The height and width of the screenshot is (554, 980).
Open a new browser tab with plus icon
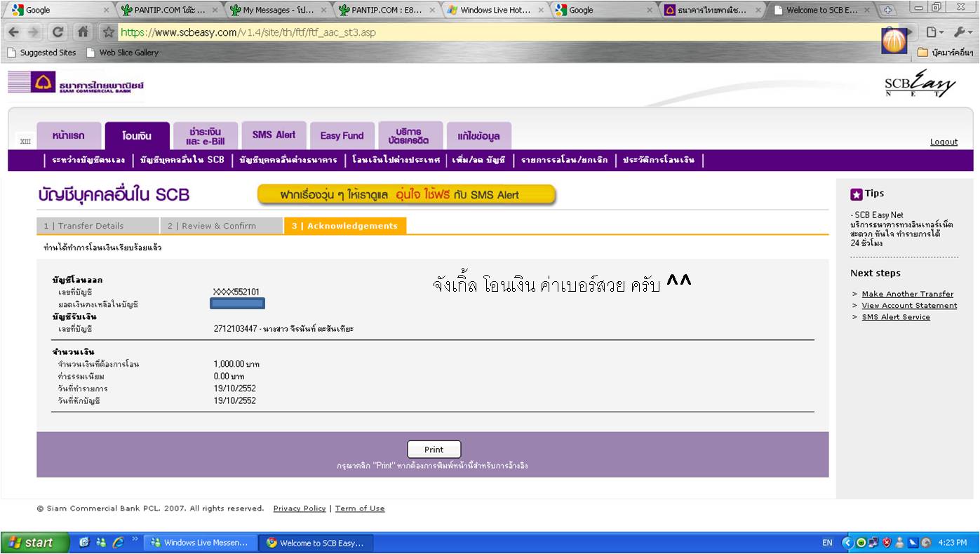[888, 10]
